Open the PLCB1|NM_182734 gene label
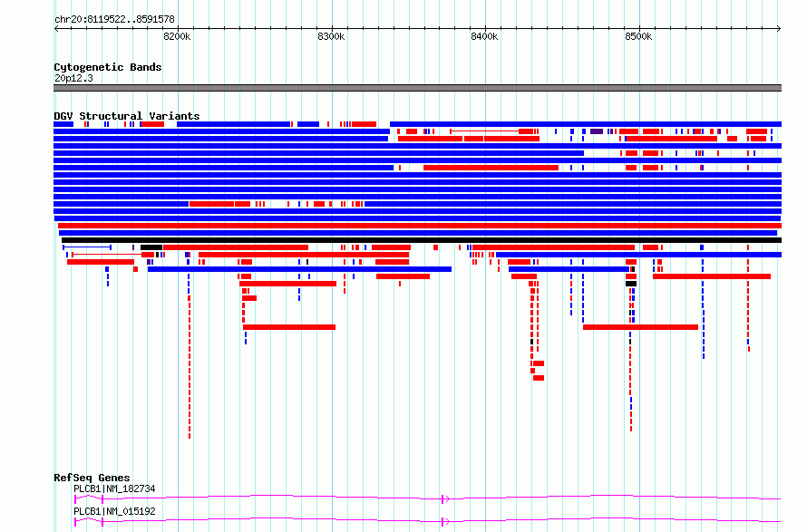The width and height of the screenshot is (807, 532). tap(114, 488)
